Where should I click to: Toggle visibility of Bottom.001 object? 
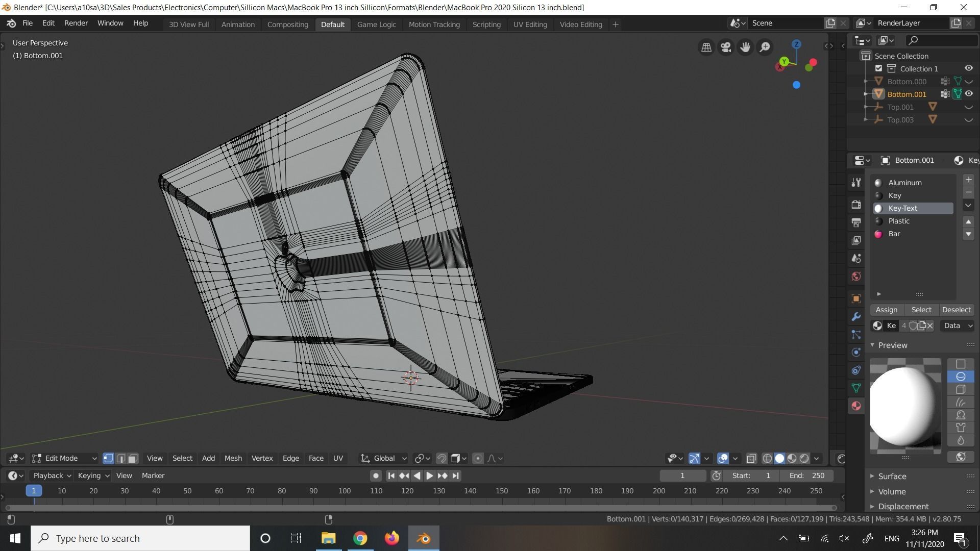[969, 94]
